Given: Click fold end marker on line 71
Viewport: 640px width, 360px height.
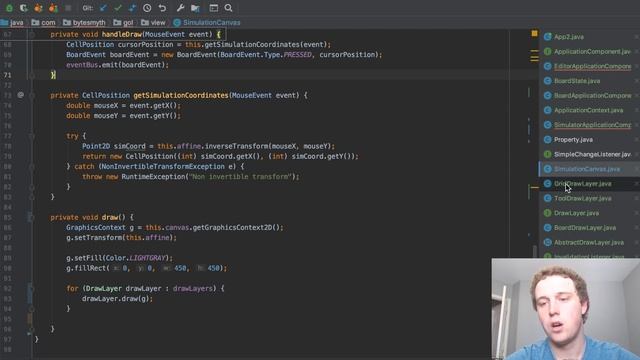Looking at the screenshot, I should tap(31, 75).
